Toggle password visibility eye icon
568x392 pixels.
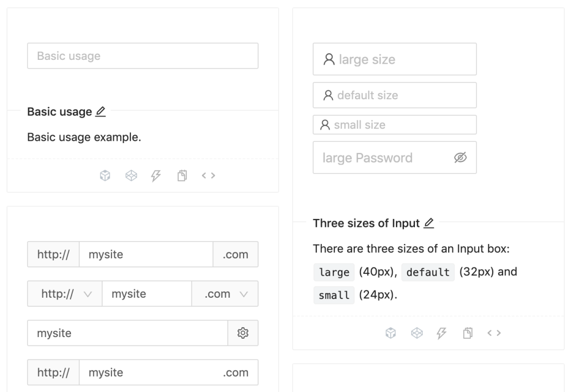[460, 158]
